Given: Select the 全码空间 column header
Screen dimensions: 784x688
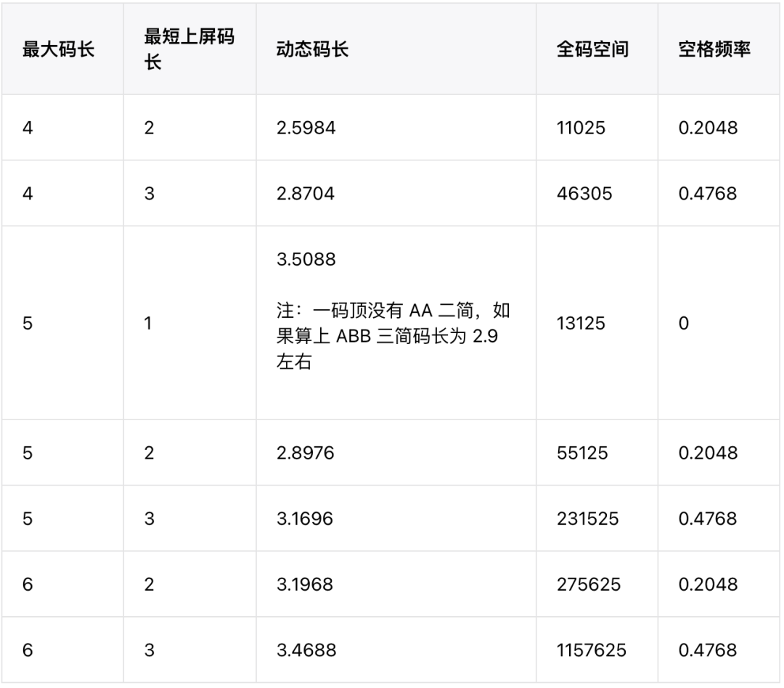Looking at the screenshot, I should point(592,49).
